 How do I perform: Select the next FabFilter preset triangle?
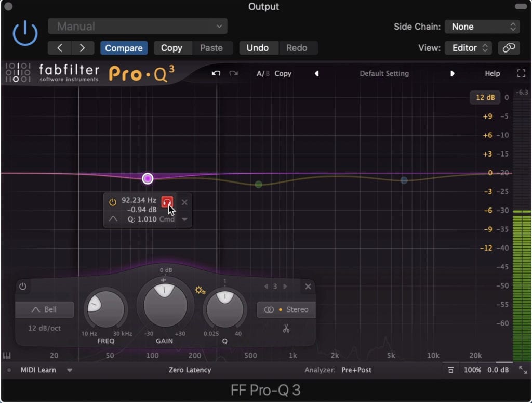coord(452,73)
